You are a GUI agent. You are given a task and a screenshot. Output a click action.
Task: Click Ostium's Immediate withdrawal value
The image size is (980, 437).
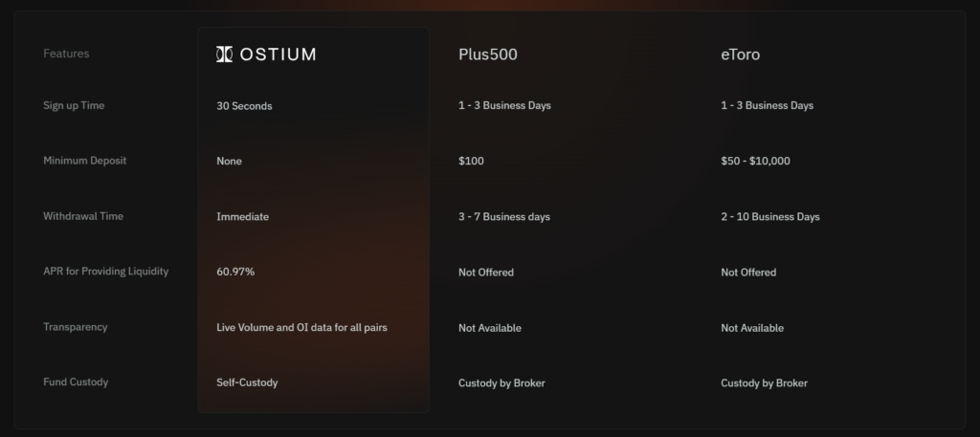pyautogui.click(x=242, y=217)
